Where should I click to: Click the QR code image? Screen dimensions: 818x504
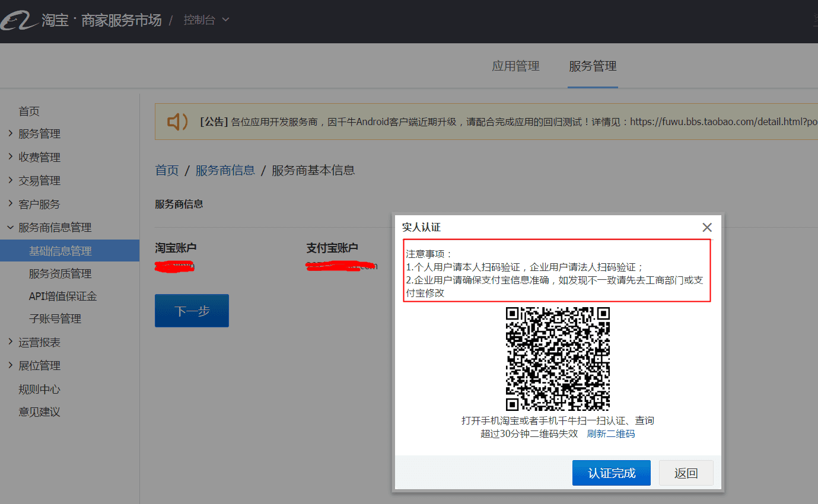(558, 359)
